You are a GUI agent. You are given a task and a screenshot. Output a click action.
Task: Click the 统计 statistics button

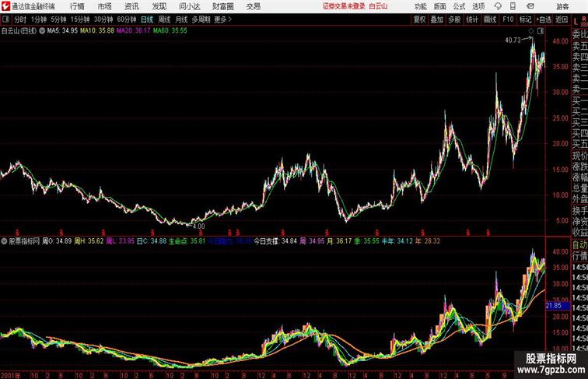click(x=472, y=19)
